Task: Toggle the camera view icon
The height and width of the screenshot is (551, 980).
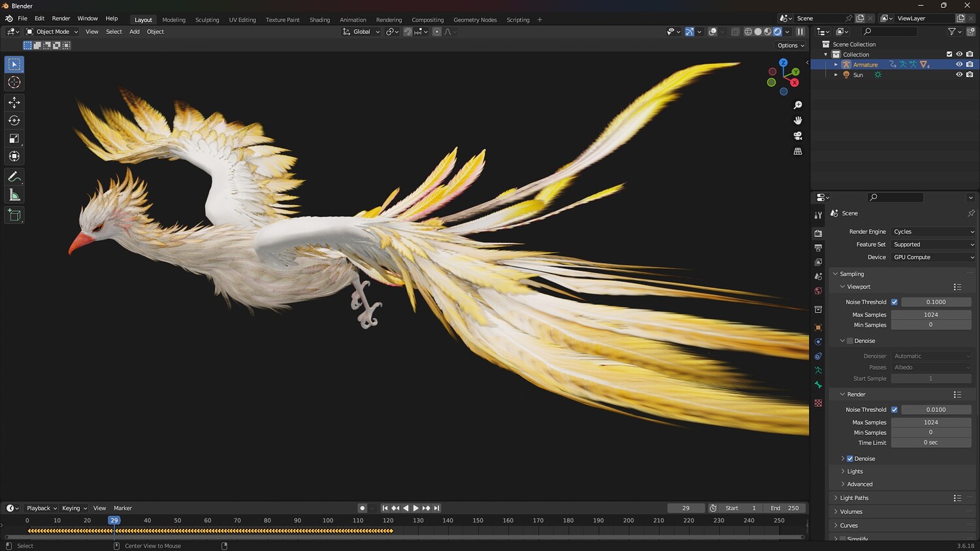Action: (798, 136)
